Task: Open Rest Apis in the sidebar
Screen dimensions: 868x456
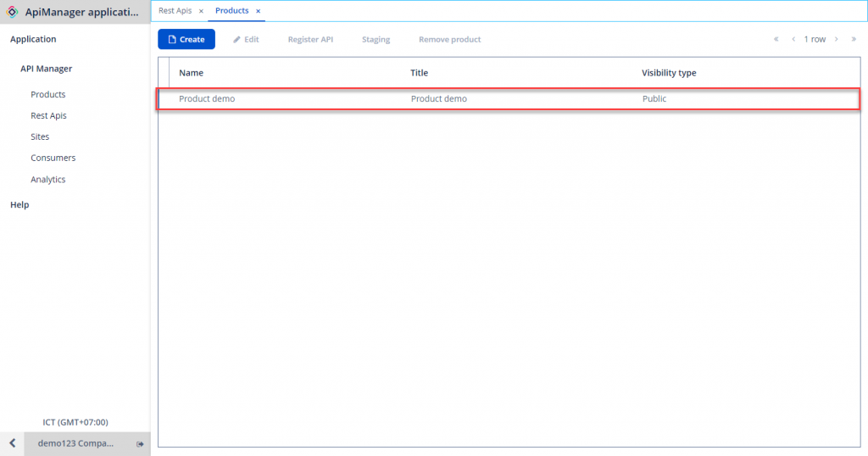Action: [48, 116]
